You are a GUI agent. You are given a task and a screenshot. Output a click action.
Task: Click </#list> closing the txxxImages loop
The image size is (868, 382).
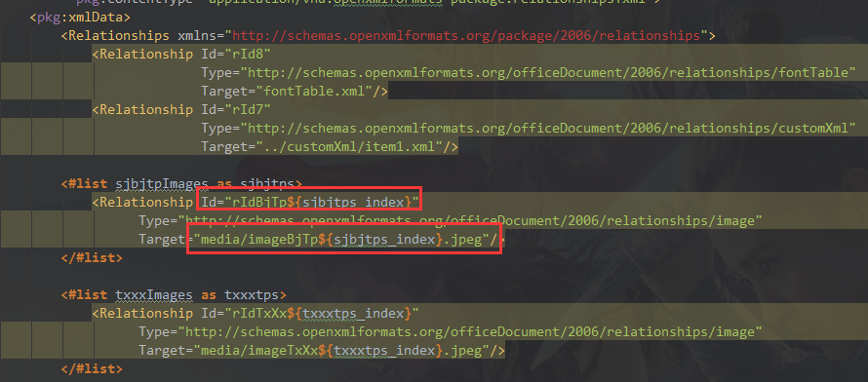(x=92, y=368)
